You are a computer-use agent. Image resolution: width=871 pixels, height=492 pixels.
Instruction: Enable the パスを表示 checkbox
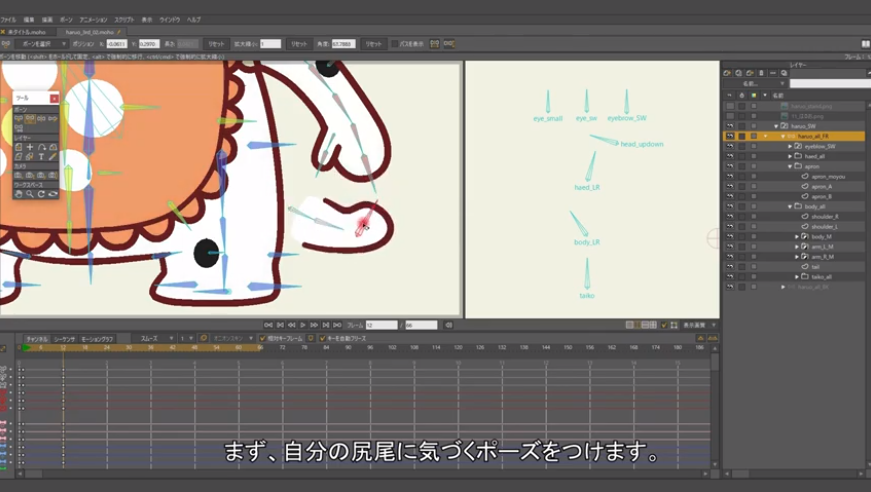pyautogui.click(x=394, y=44)
